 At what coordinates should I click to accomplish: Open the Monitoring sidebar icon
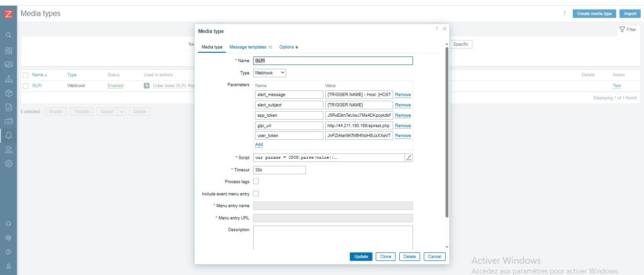(8, 65)
